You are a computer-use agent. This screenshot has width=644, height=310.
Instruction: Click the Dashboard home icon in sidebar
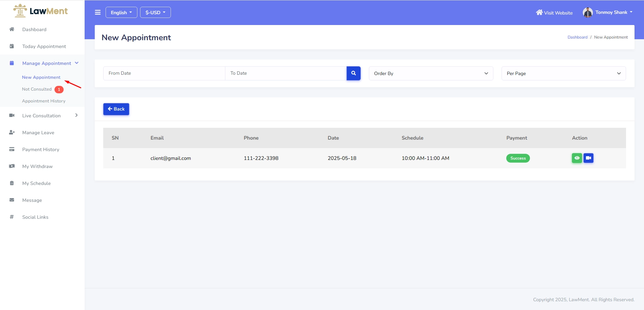12,29
